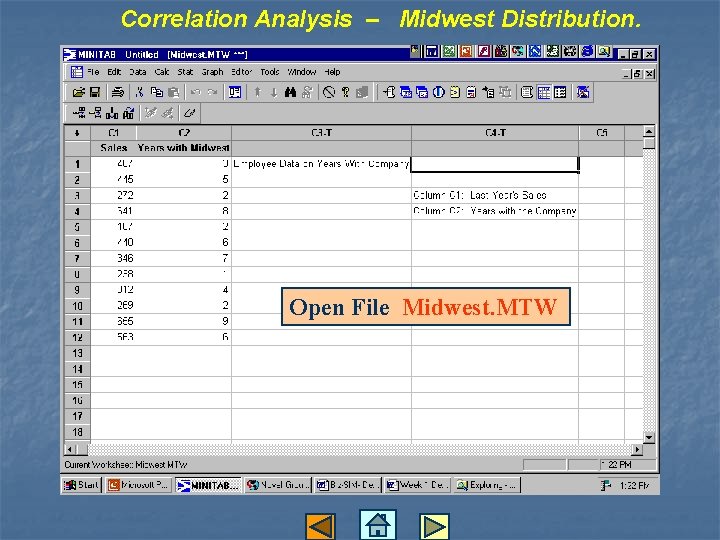This screenshot has height=540, width=720.
Task: Click the Redo arrow icon
Action: point(212,92)
